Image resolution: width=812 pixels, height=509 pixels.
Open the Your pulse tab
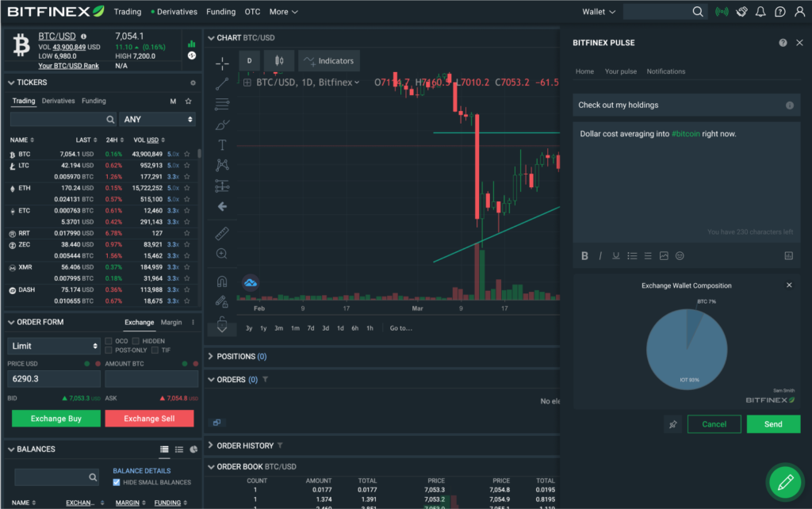pos(620,71)
